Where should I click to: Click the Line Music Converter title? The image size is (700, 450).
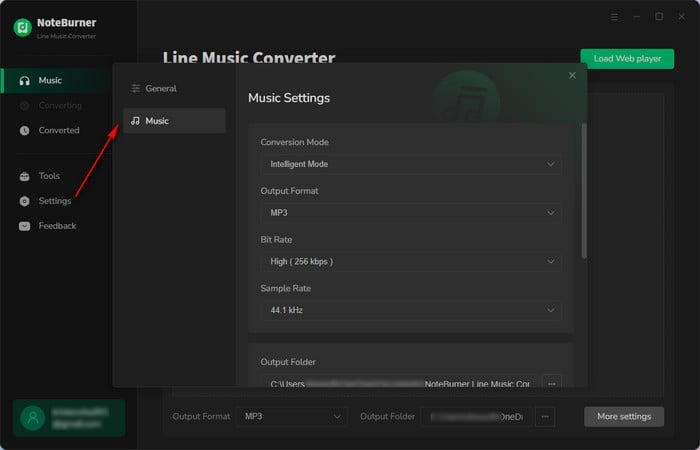point(249,57)
